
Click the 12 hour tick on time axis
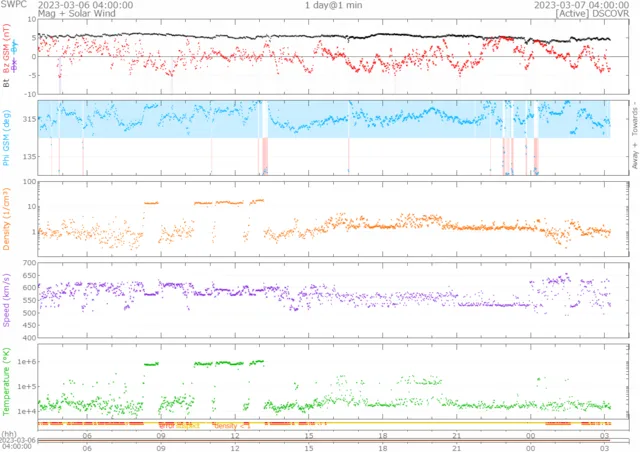(235, 436)
